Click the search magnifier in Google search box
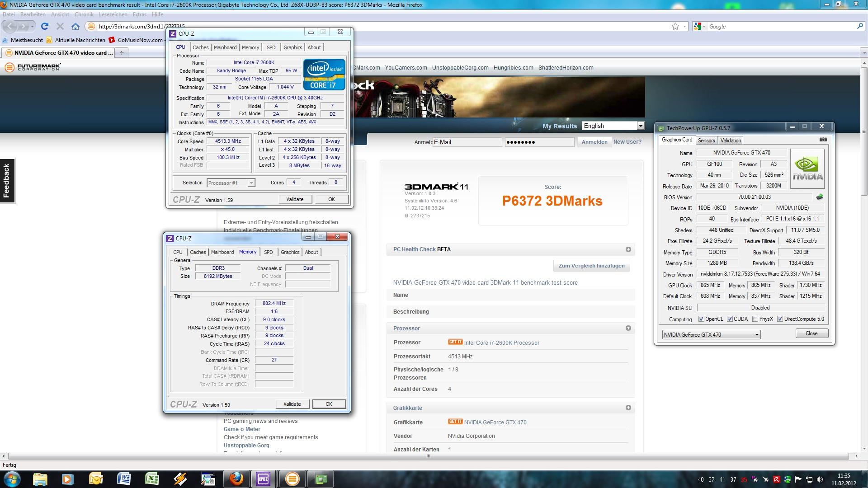868x488 pixels. pos(860,26)
